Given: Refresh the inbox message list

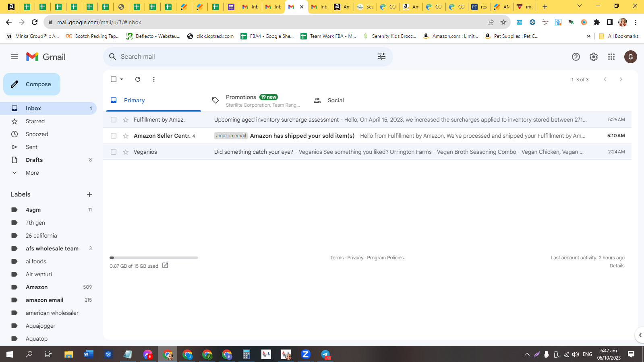Looking at the screenshot, I should [x=138, y=79].
